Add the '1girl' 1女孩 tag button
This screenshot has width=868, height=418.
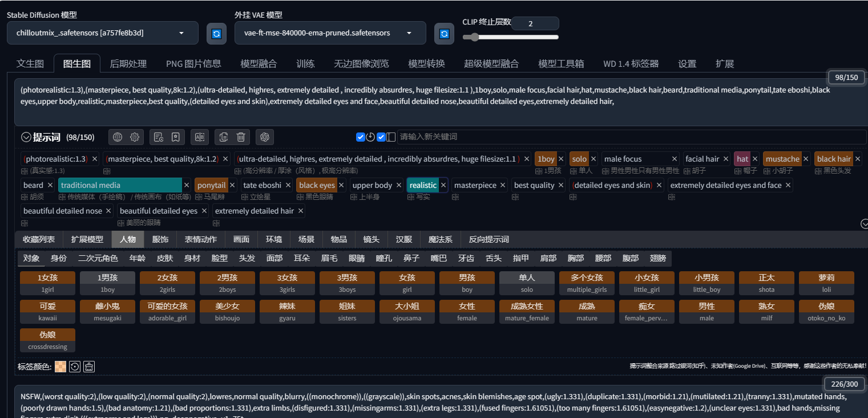(x=47, y=283)
